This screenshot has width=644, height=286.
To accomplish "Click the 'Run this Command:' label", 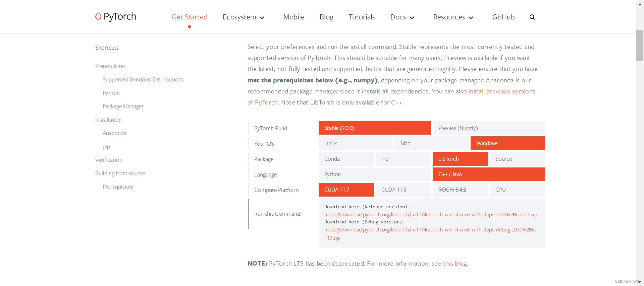I will pyautogui.click(x=278, y=214).
